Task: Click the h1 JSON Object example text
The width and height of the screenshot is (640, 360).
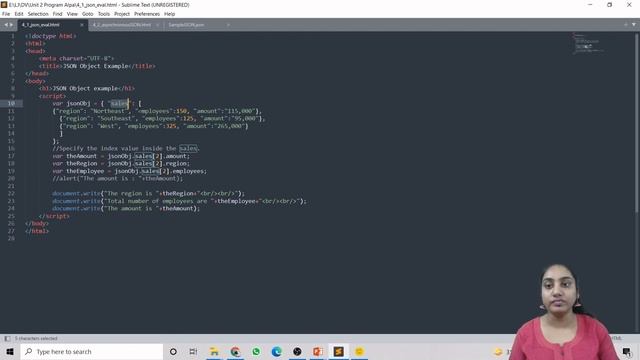Action: (x=85, y=88)
